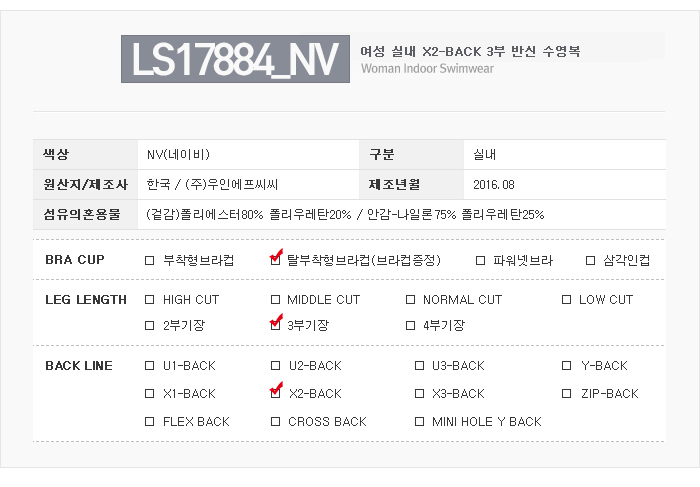Tick the MINI HOLE Y BACK checkbox
700x487 pixels.
tap(420, 422)
